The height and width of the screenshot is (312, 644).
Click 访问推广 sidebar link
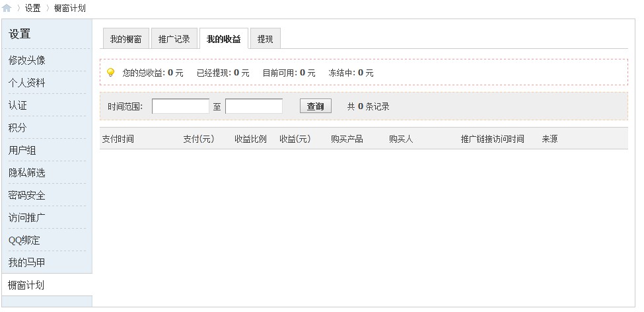27,217
